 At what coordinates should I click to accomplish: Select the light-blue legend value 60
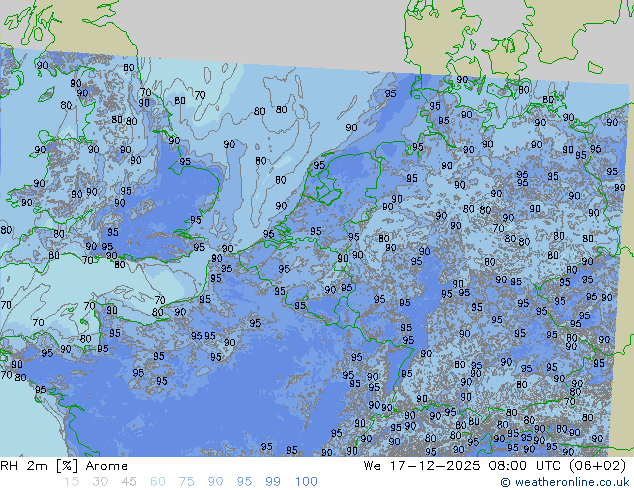pos(158,482)
